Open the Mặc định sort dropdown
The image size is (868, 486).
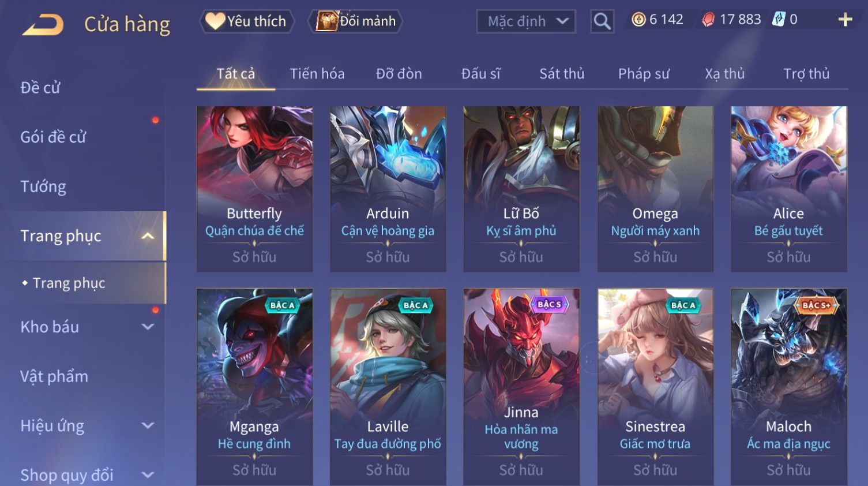pos(526,21)
